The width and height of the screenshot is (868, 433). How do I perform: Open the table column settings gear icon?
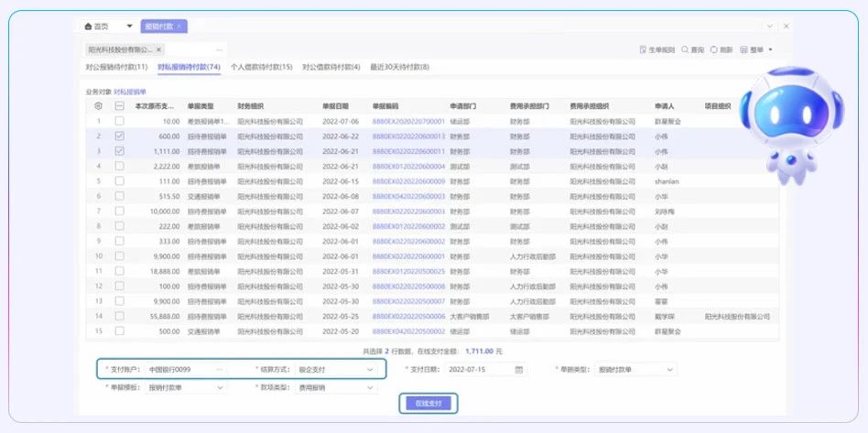point(98,106)
